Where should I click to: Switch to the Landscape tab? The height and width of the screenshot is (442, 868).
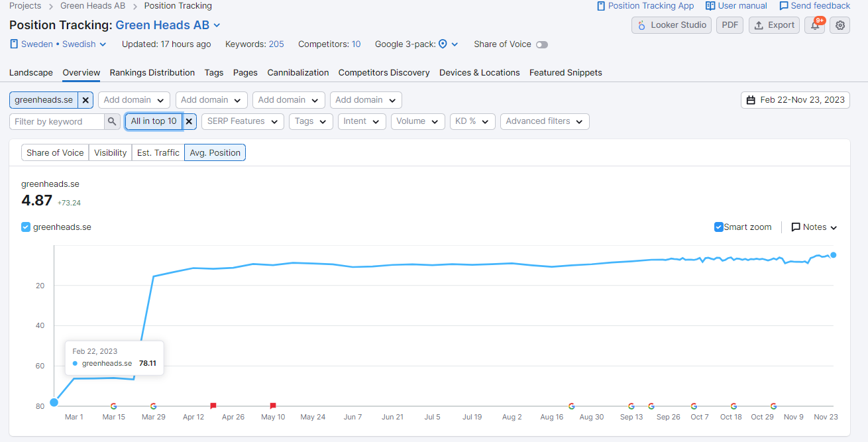(31, 73)
